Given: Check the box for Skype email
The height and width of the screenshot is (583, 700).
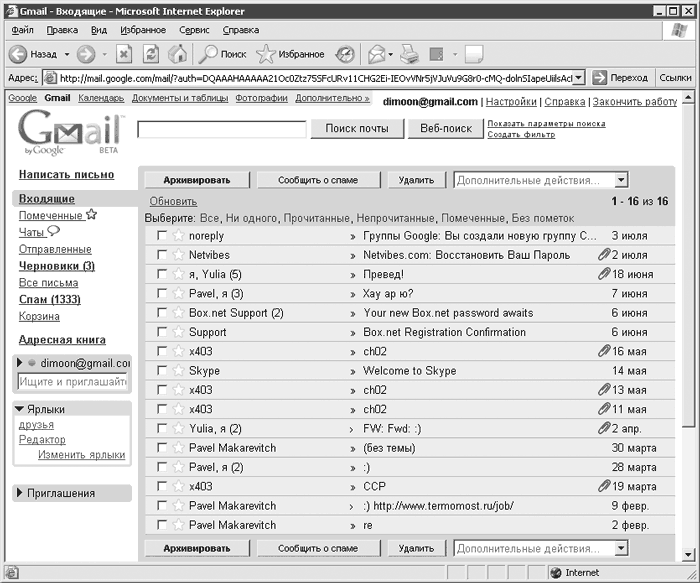Looking at the screenshot, I should coord(162,371).
